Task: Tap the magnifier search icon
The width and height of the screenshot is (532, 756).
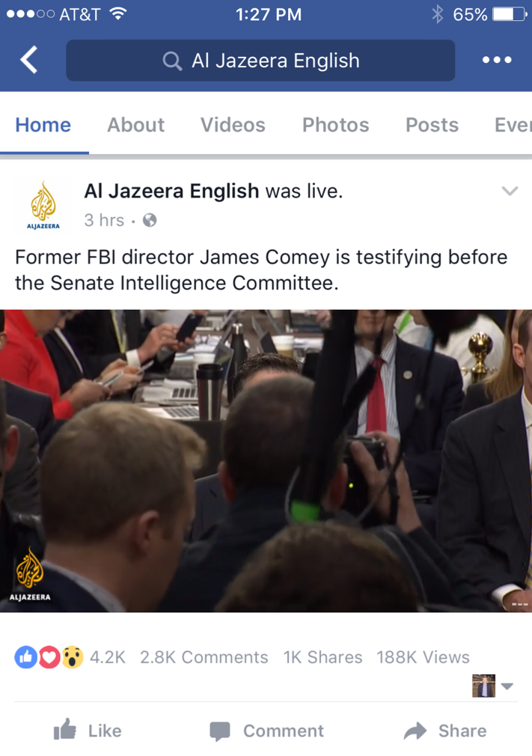Action: coord(172,61)
